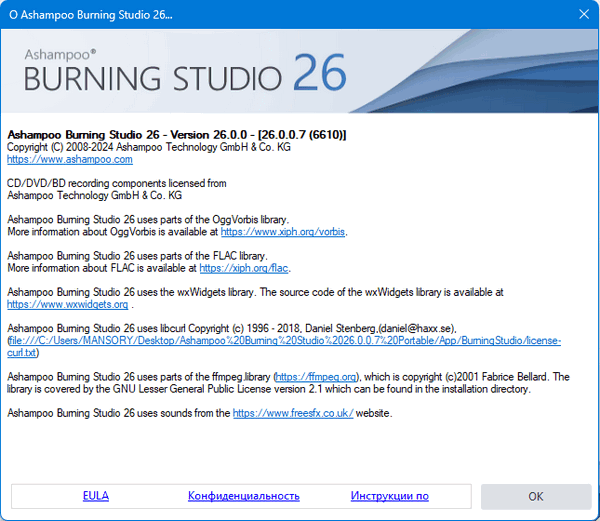Visit the www.wxwidgets.org link
This screenshot has width=600, height=521.
click(x=67, y=304)
